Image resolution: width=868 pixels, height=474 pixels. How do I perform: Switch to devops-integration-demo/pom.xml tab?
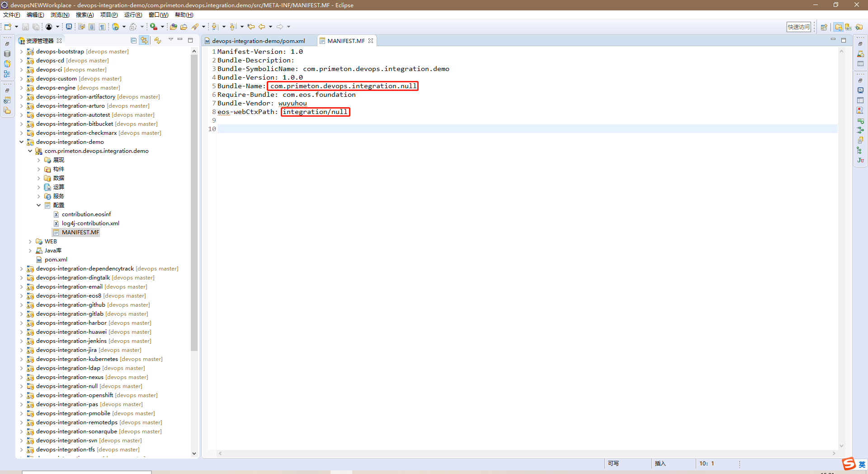tap(258, 41)
